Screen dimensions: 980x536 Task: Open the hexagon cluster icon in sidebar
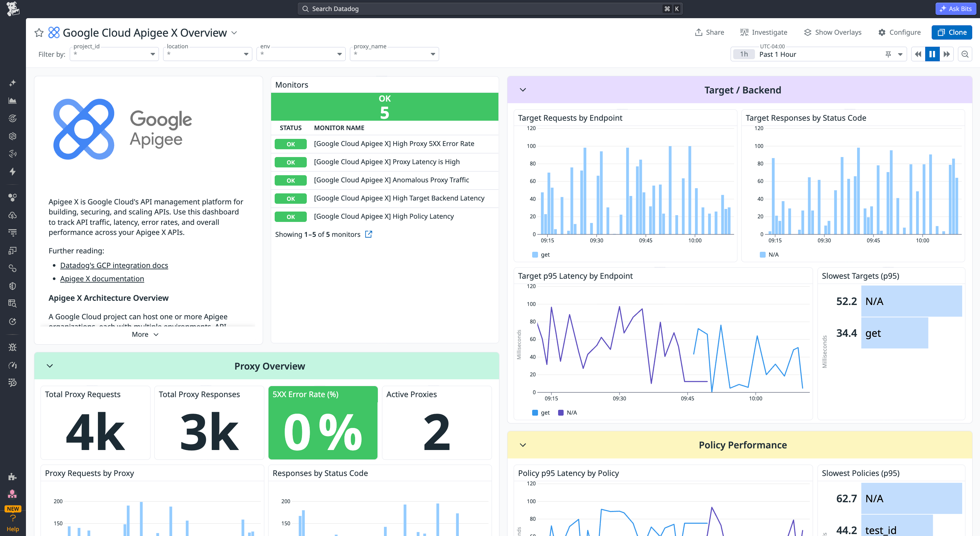pyautogui.click(x=13, y=197)
